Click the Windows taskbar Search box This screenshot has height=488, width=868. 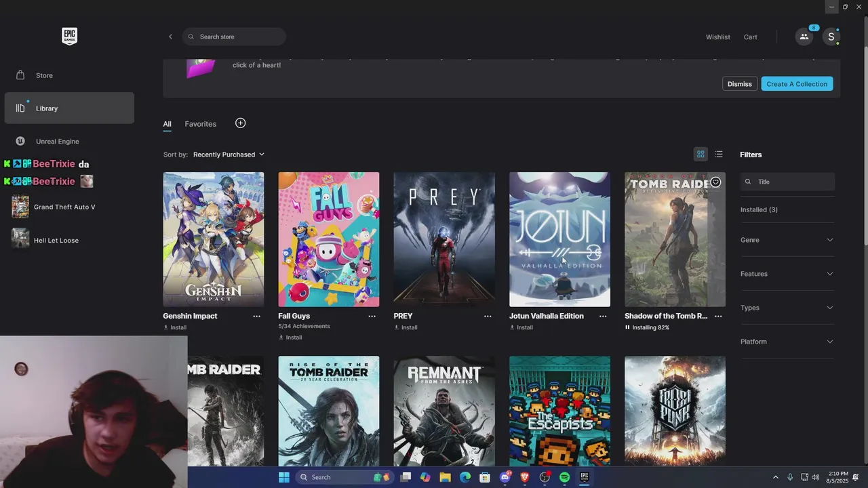[344, 477]
